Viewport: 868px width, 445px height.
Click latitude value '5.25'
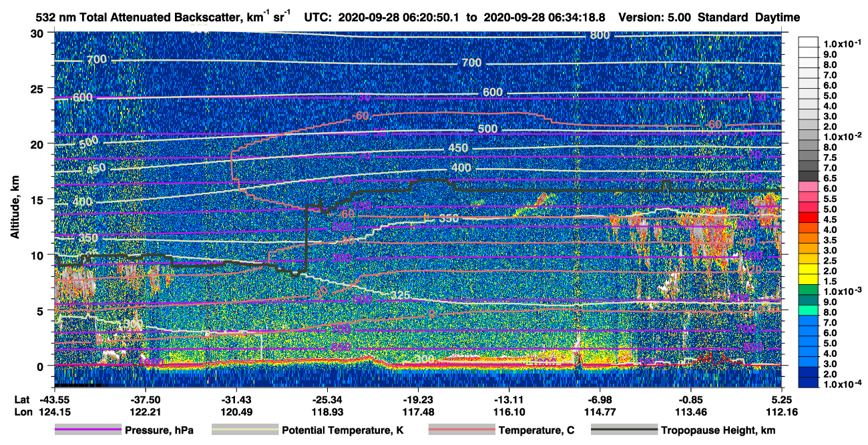click(x=782, y=399)
